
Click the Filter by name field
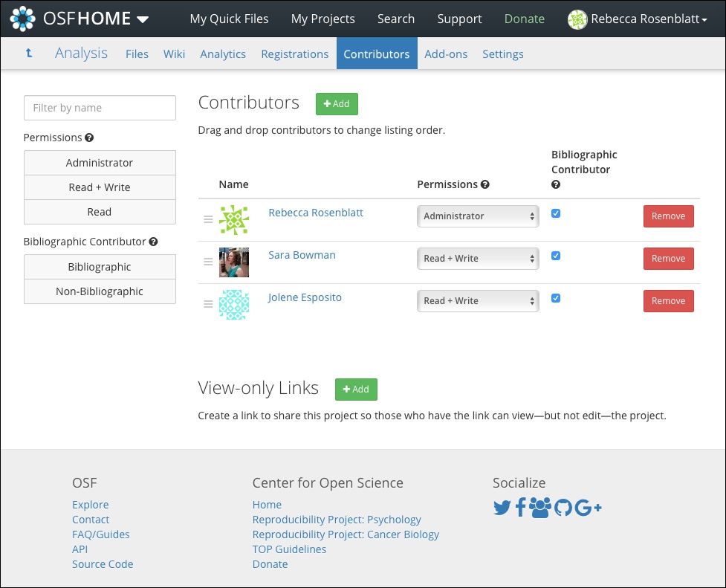[100, 108]
